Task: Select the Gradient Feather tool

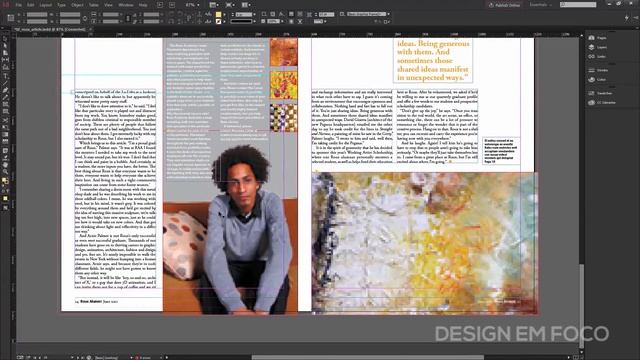Action: click(5, 141)
